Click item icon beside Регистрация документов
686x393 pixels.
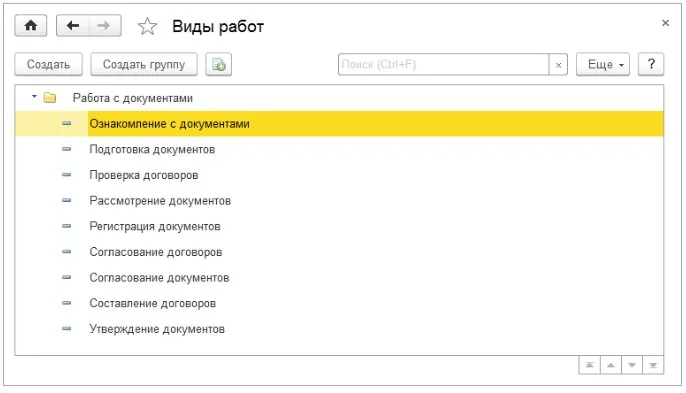(x=66, y=226)
